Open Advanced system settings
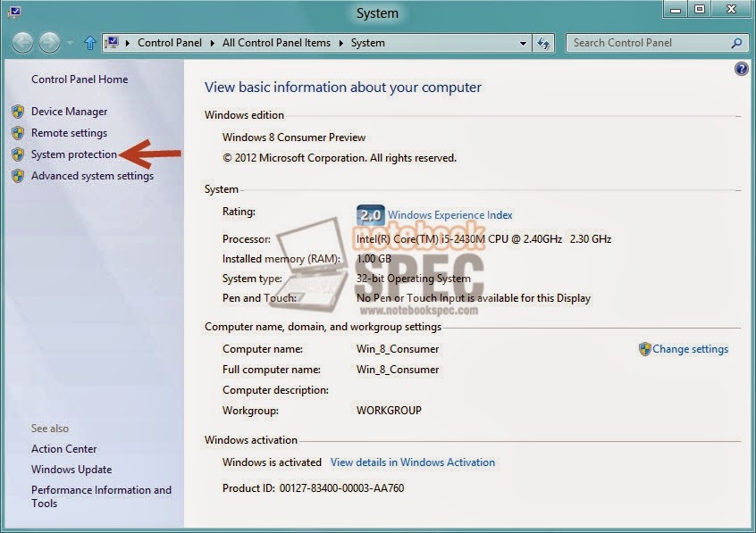Viewport: 756px width, 533px height. coord(93,176)
